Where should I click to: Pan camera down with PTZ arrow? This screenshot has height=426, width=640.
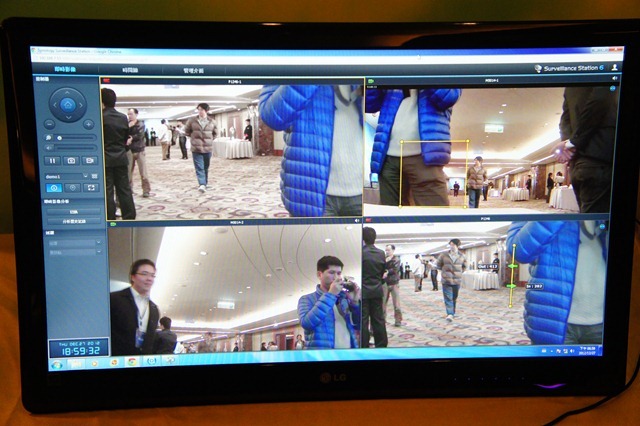[68, 118]
